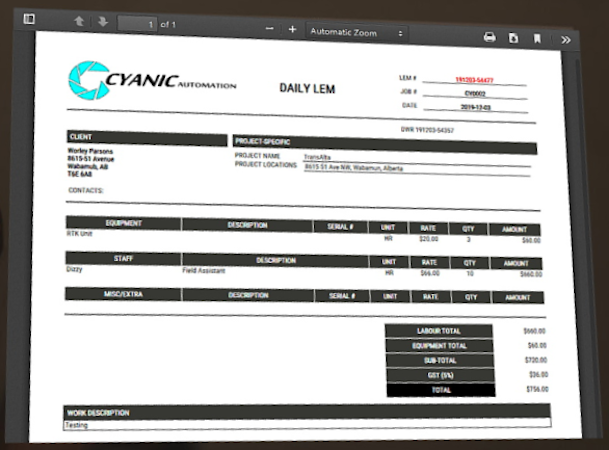The width and height of the screenshot is (609, 450).
Task: Click the Testing work description field
Action: [x=307, y=424]
